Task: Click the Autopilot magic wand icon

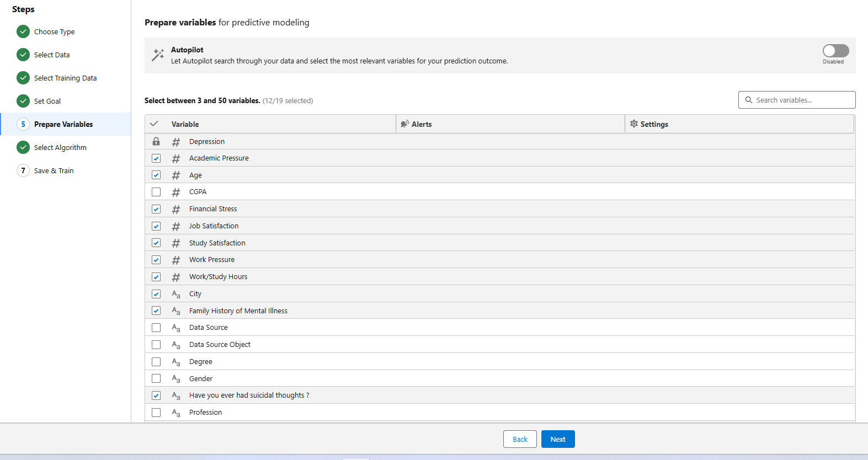Action: [158, 55]
